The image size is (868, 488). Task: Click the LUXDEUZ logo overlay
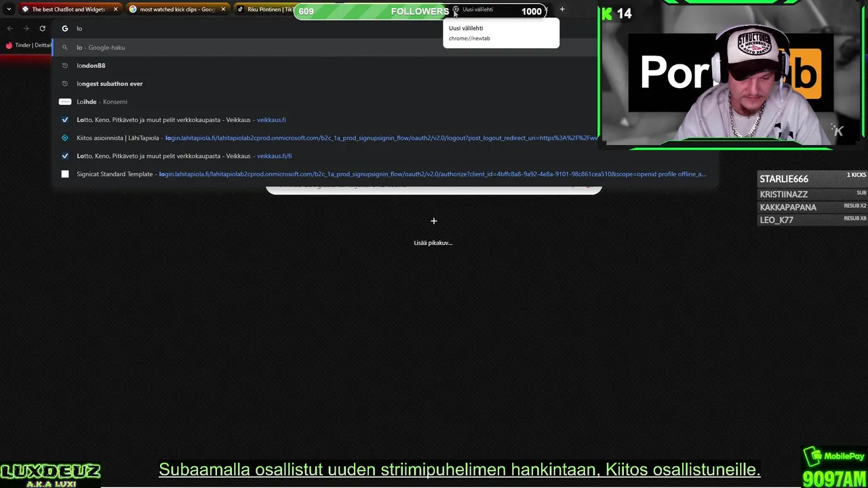coord(51,474)
